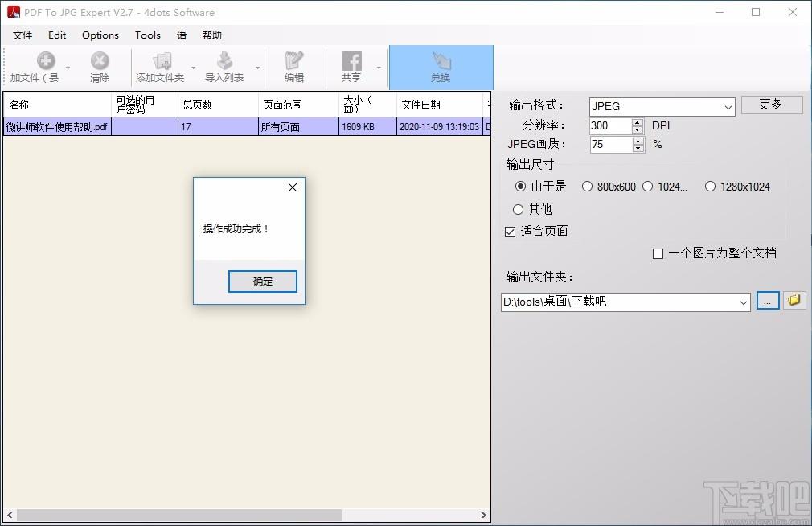Screen dimensions: 812x526
Task: Open the 语 language menu
Action: click(x=181, y=35)
